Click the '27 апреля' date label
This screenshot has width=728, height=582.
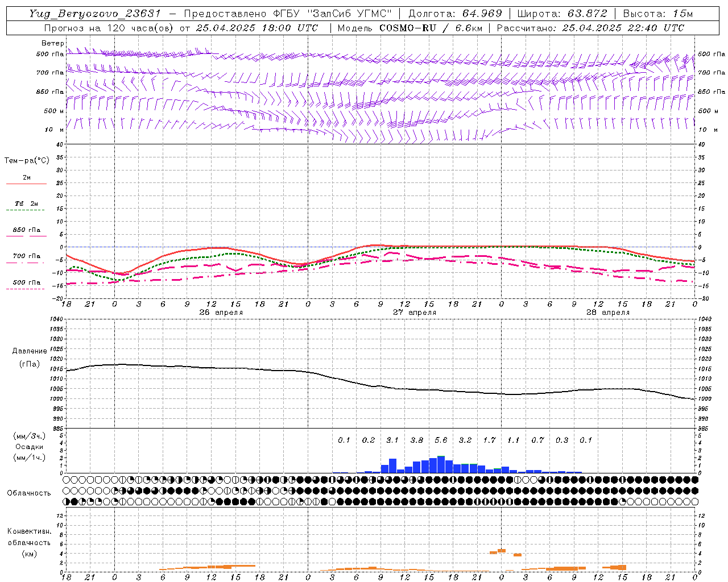click(415, 313)
